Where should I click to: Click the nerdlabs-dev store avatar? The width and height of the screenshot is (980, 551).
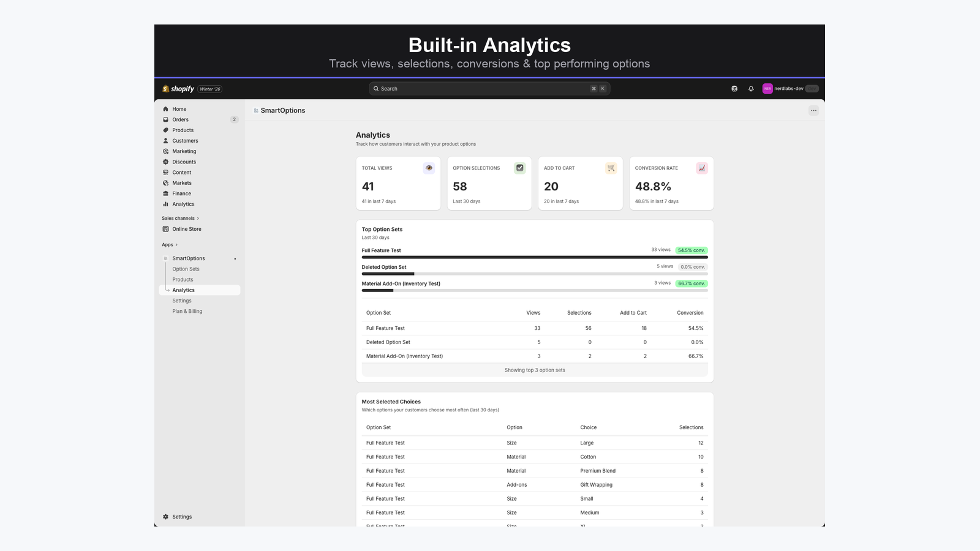(x=767, y=88)
